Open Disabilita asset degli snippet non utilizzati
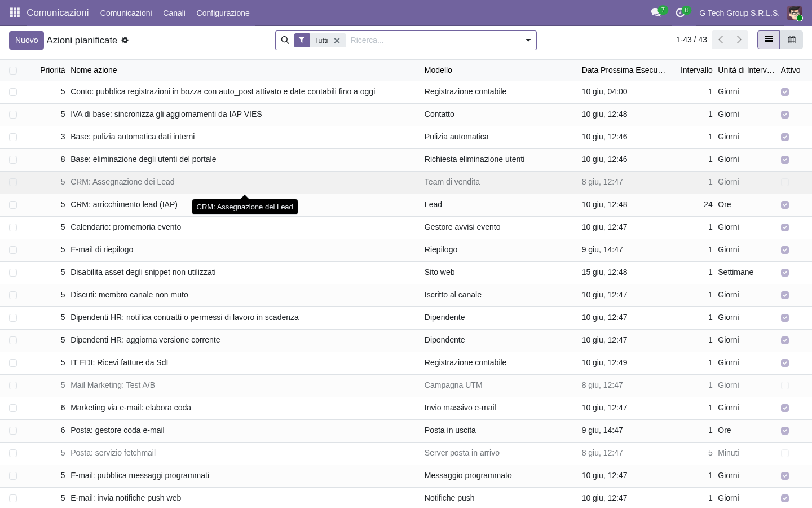The width and height of the screenshot is (812, 508). coord(143,272)
